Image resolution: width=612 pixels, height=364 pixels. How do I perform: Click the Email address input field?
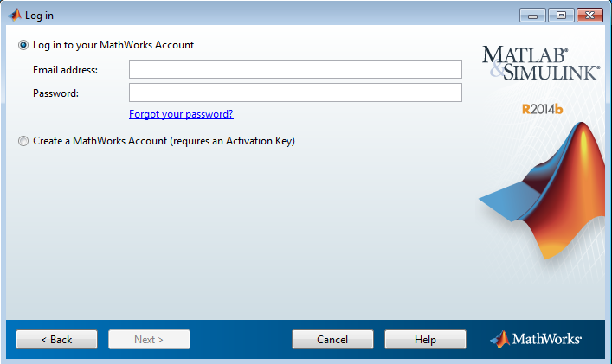click(x=295, y=69)
